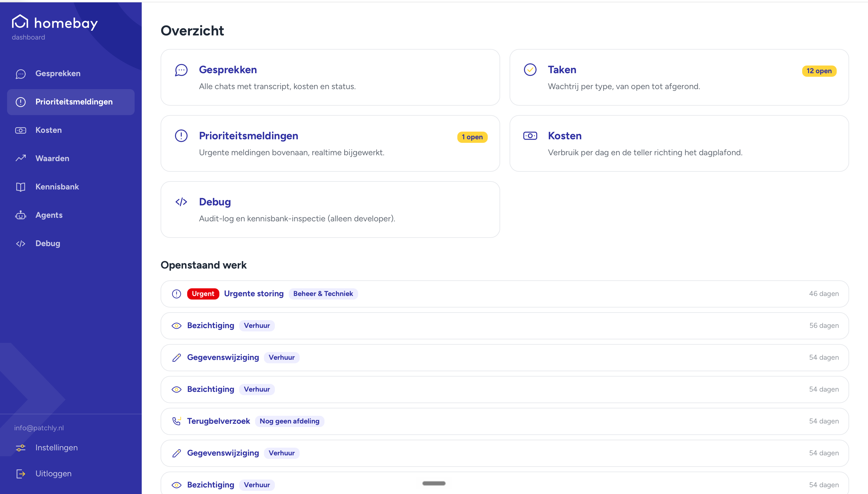
Task: Click the red Urgent label
Action: pos(203,294)
